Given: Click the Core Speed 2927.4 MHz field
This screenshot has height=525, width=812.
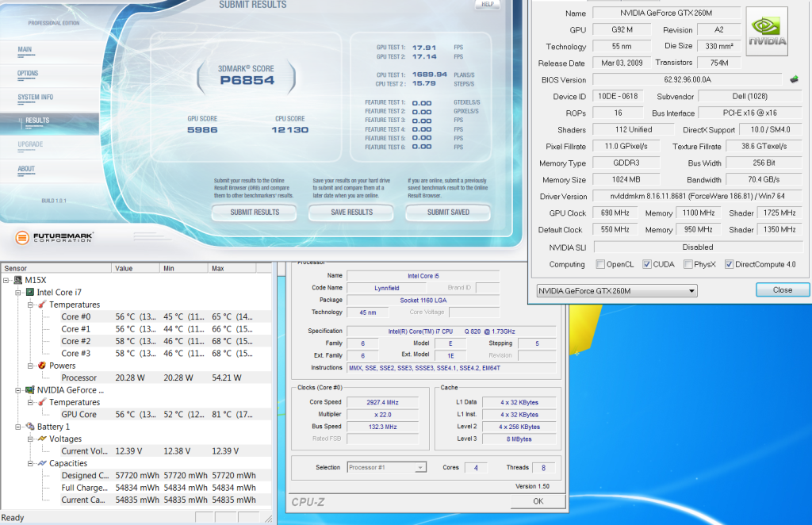Looking at the screenshot, I should (383, 402).
